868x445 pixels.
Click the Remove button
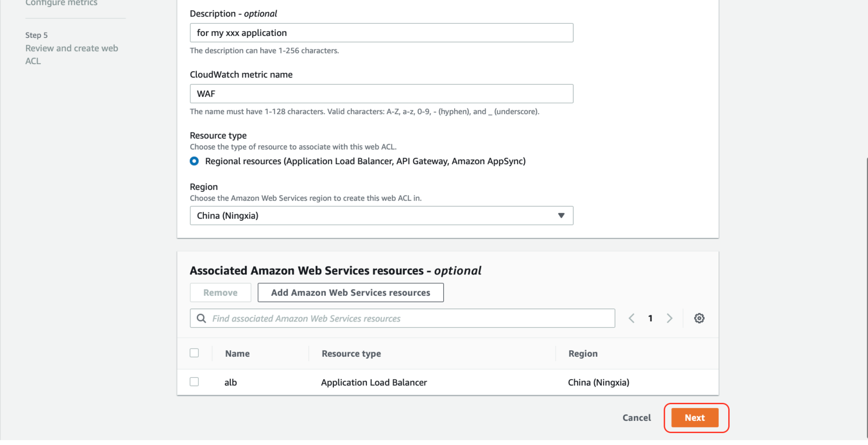pyautogui.click(x=221, y=293)
